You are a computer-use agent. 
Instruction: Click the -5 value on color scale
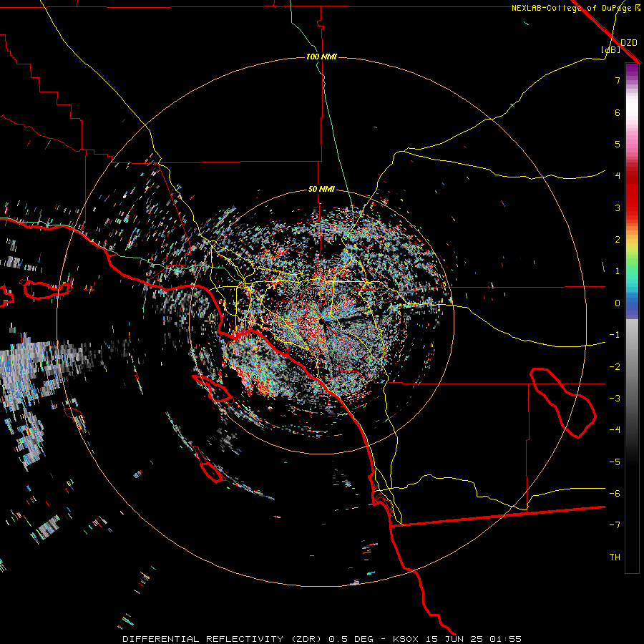tap(615, 462)
